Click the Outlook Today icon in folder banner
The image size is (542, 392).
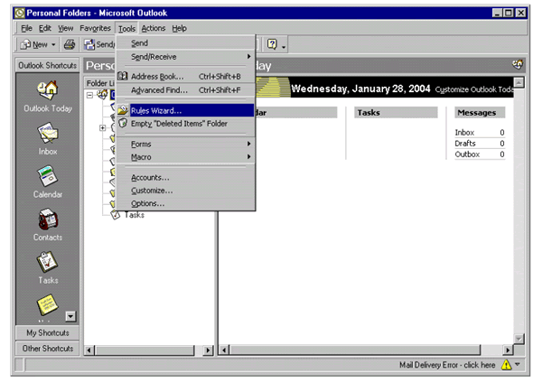click(518, 64)
